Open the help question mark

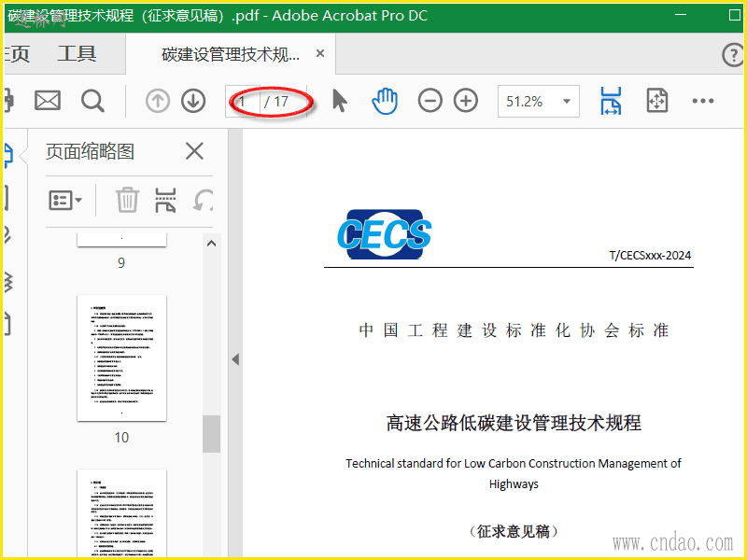(x=733, y=55)
